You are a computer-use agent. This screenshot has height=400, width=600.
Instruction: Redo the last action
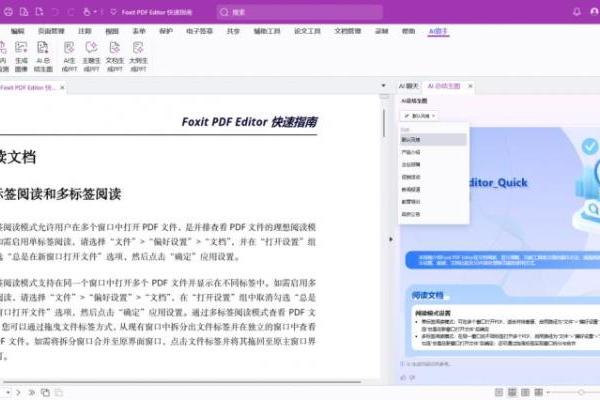point(70,12)
